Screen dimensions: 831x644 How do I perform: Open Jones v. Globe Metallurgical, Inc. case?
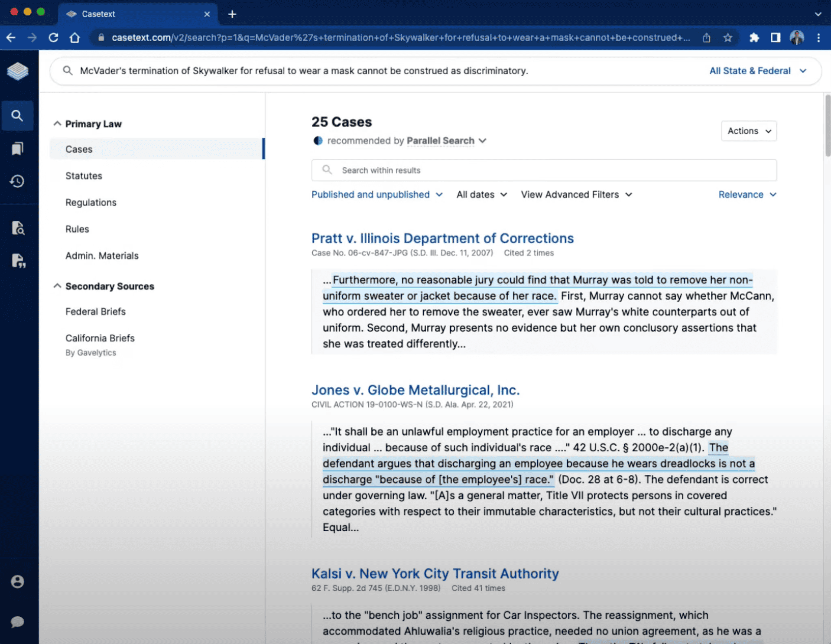pyautogui.click(x=415, y=390)
